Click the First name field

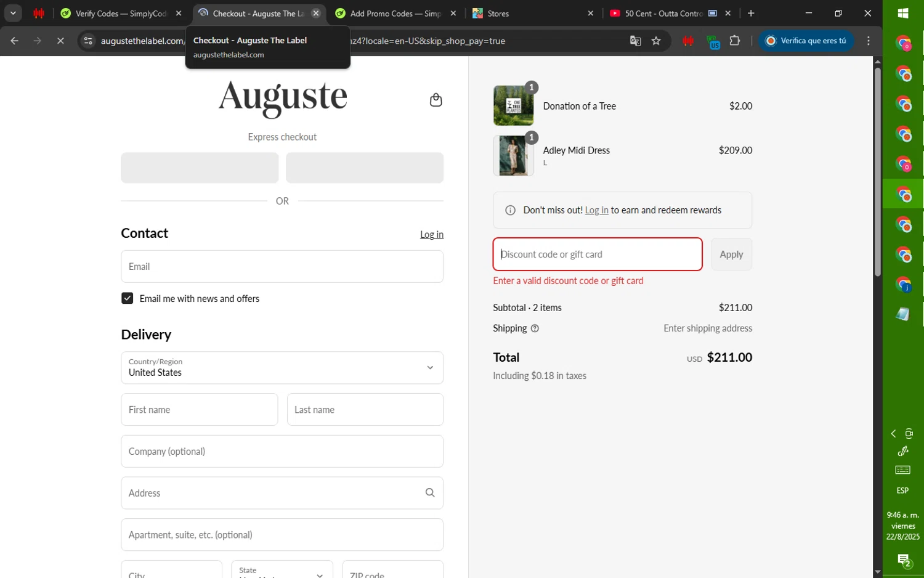[200, 410]
